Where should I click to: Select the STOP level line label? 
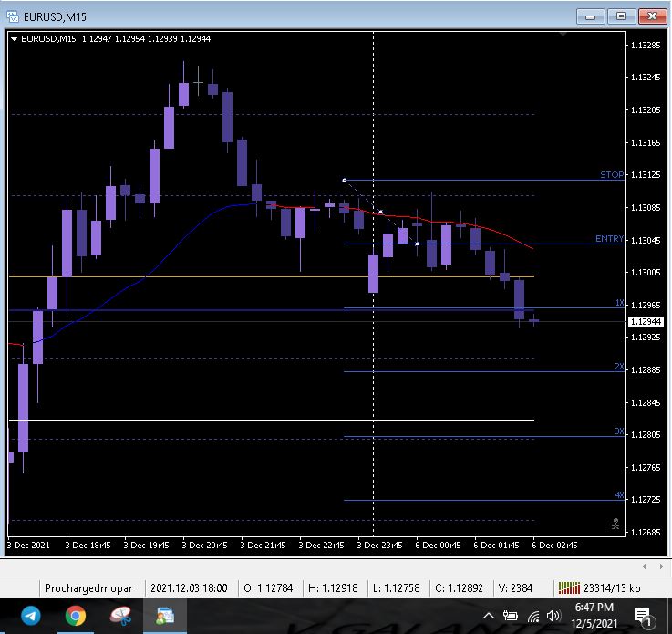[612, 174]
